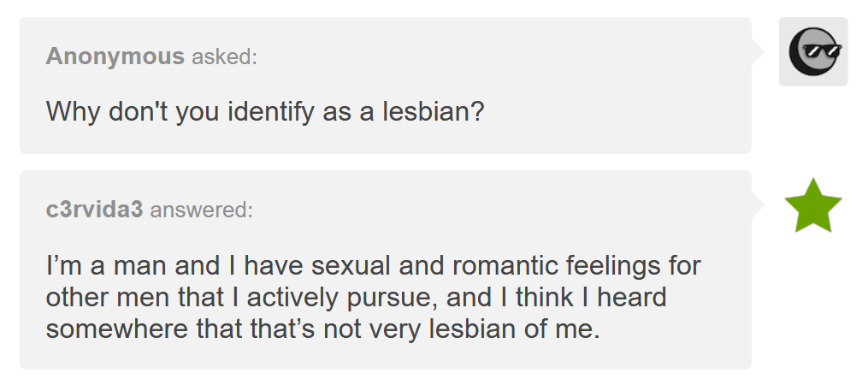868x379 pixels.
Task: Click the "answered:" label
Action: [201, 210]
